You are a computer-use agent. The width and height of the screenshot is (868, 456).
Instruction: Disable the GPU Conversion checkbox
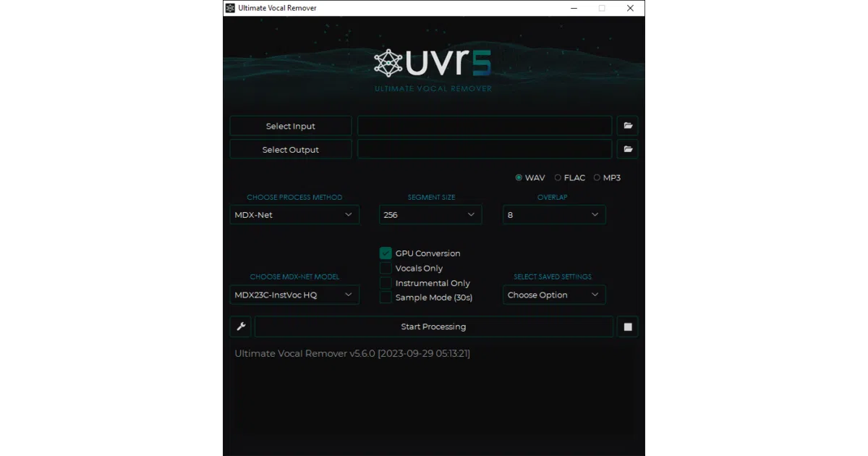point(386,253)
